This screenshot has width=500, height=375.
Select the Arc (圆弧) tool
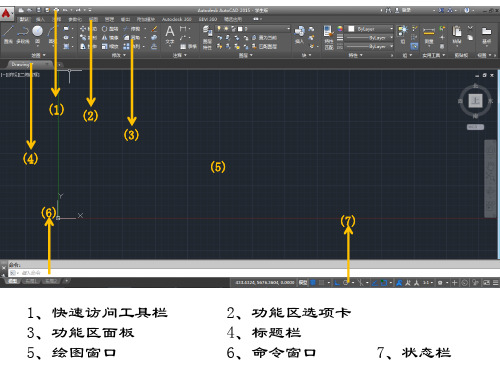pyautogui.click(x=52, y=35)
